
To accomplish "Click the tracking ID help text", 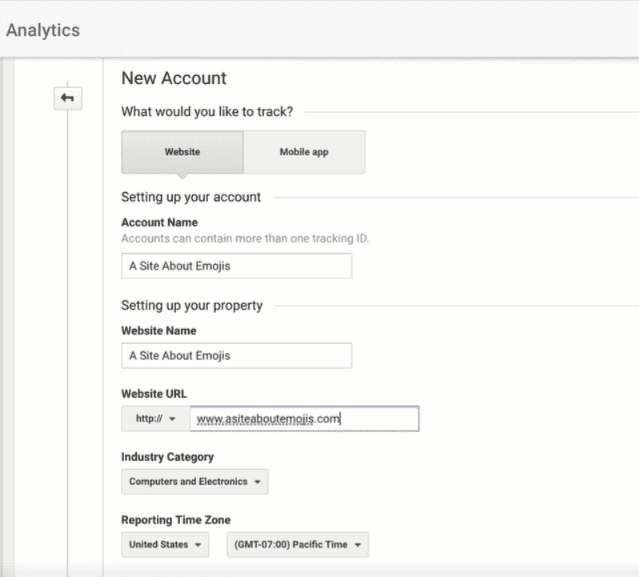I will point(245,238).
